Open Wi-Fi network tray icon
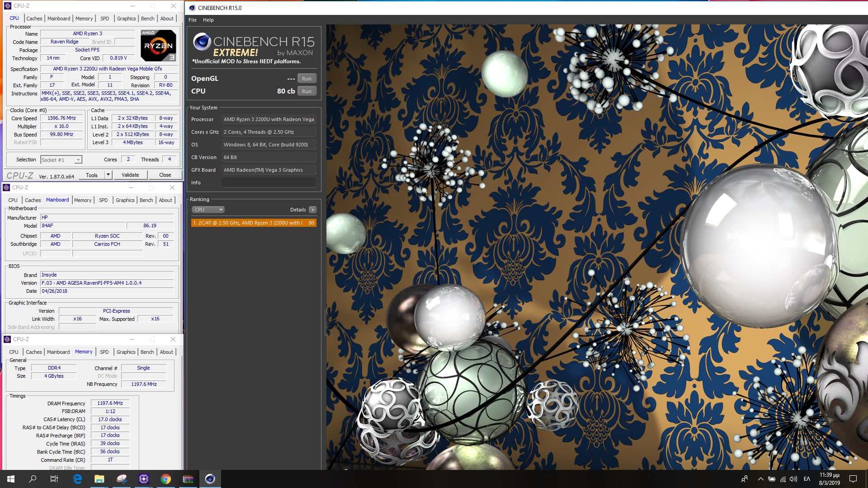Viewport: 868px width, 488px height. (x=783, y=479)
